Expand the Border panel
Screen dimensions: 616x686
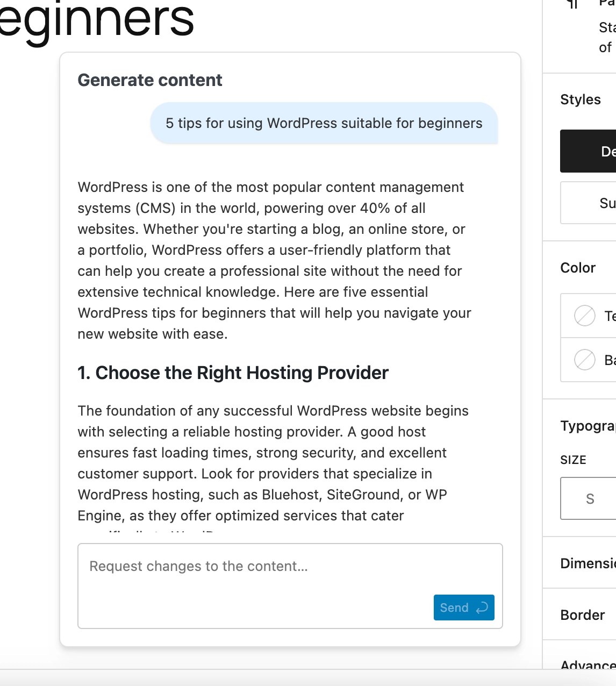coord(583,614)
